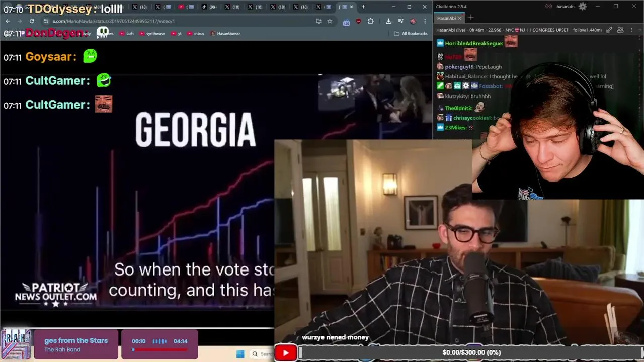Screen dimensions: 644x362
Task: Click username HorribleAdBreakSegue in chat
Action: click(x=474, y=43)
